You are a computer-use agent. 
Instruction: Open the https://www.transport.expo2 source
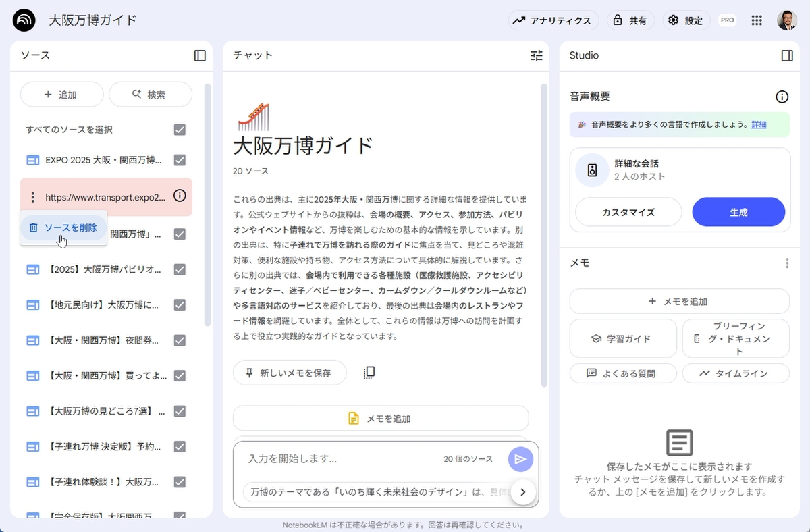pos(105,197)
